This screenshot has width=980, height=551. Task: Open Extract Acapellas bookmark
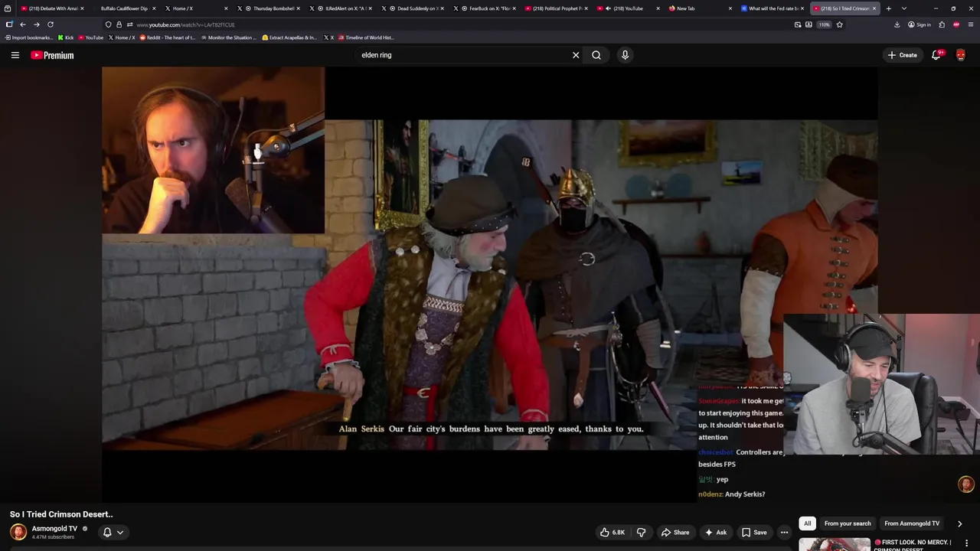(x=289, y=37)
